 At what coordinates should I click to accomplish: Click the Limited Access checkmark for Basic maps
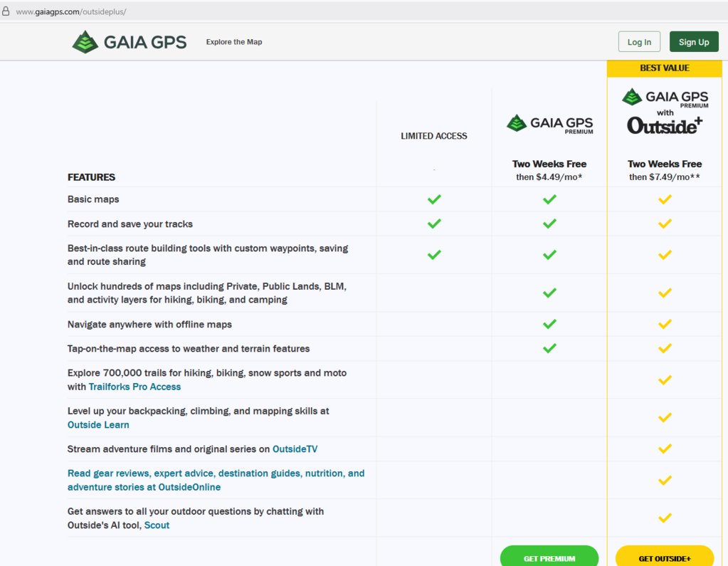pyautogui.click(x=434, y=199)
